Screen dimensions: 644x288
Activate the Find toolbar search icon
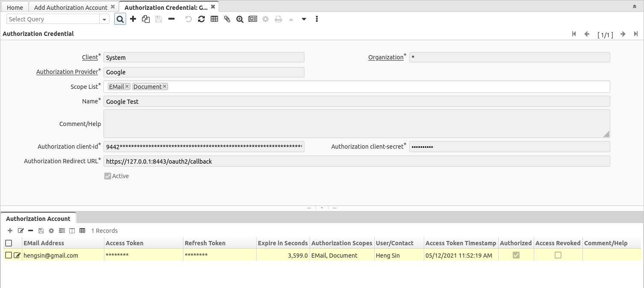pos(120,19)
